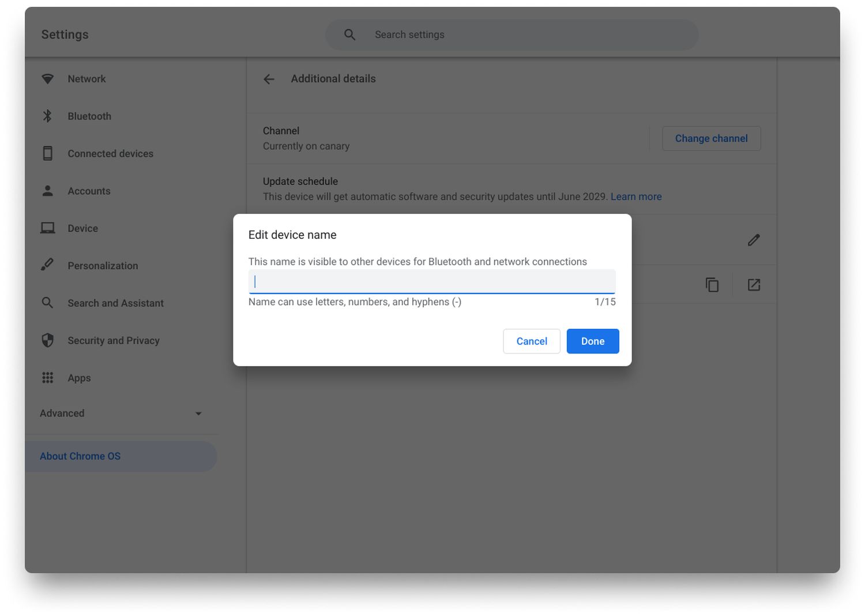Viewport: 865px width, 616px height.
Task: Click the Apps grid icon in sidebar
Action: pyautogui.click(x=48, y=378)
